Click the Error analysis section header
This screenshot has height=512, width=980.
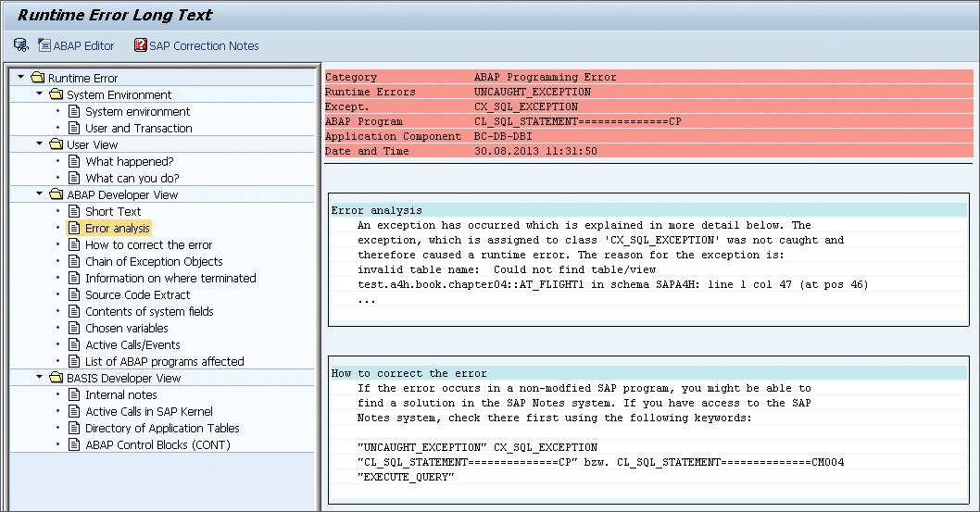(x=376, y=210)
